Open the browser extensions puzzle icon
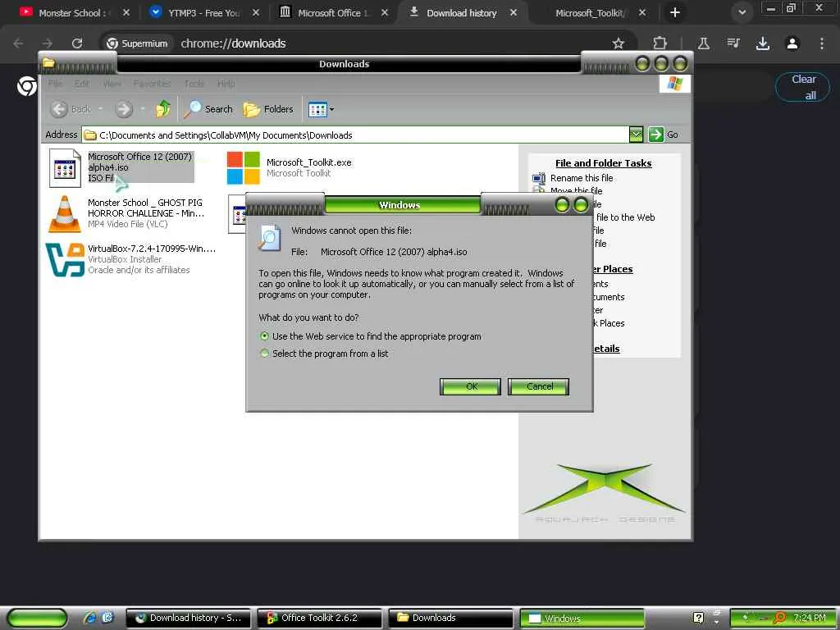This screenshot has width=840, height=630. coord(660,43)
